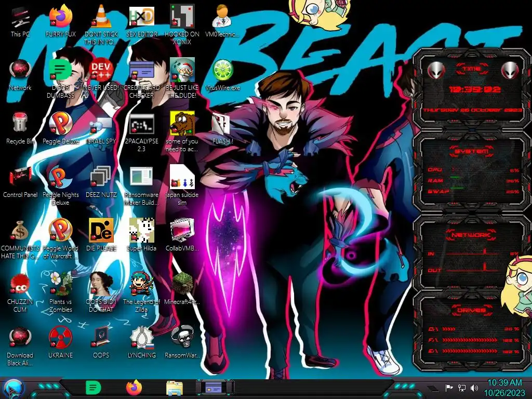The height and width of the screenshot is (399, 532).
Task: Click the left alien head gadget icon
Action: click(436, 70)
